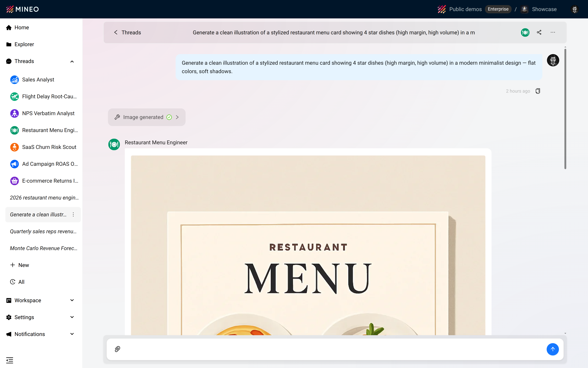Open 2026 restaurant menu engineering thread
Screen dimensions: 588x368
coord(44,198)
